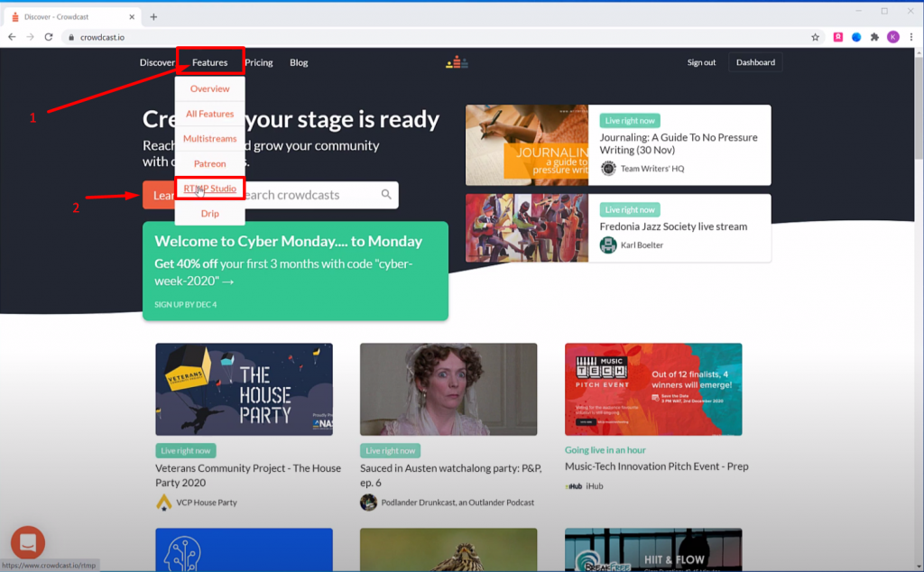Reload the Crowdcast page
924x572 pixels.
[x=49, y=37]
